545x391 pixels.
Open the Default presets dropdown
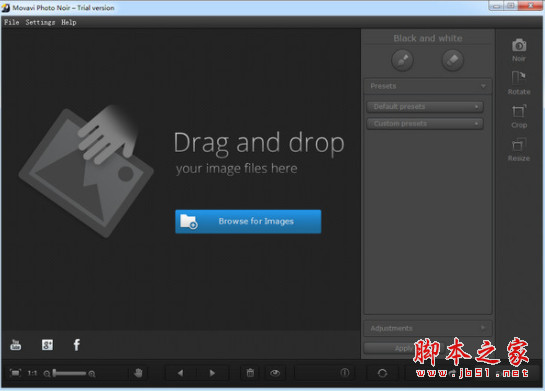coord(425,107)
